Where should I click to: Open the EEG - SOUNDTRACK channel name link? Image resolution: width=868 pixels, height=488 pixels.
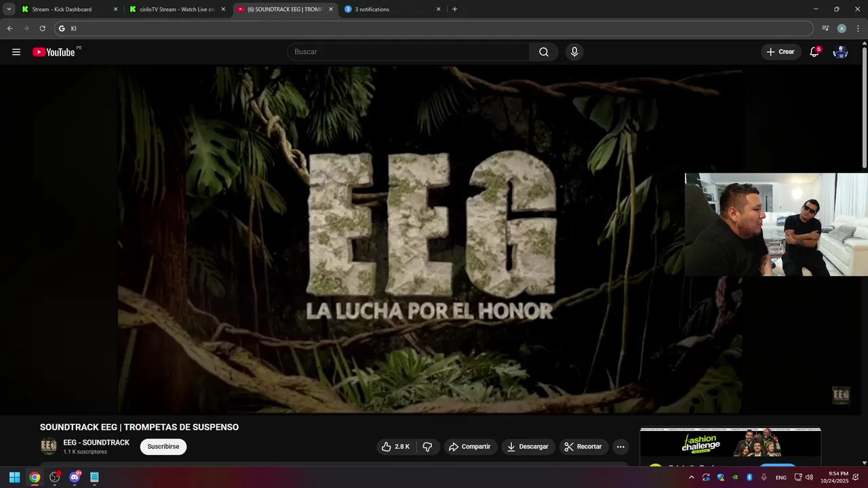click(x=96, y=443)
